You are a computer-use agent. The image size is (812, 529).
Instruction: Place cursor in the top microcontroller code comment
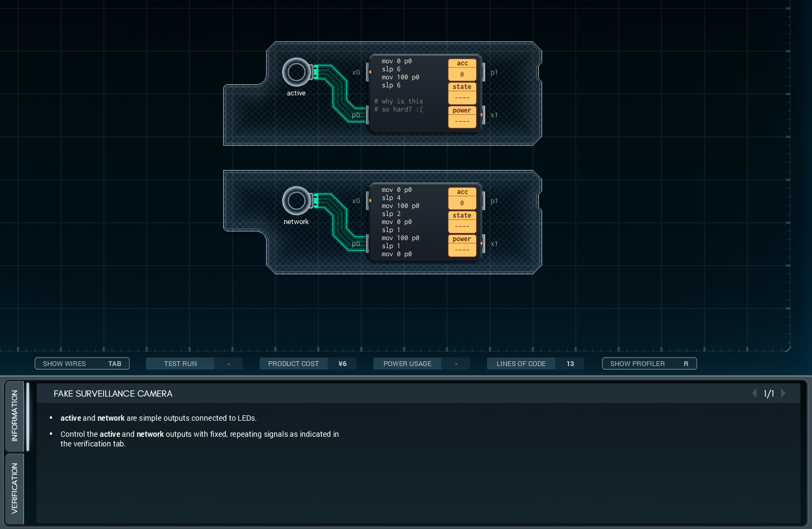pos(398,106)
